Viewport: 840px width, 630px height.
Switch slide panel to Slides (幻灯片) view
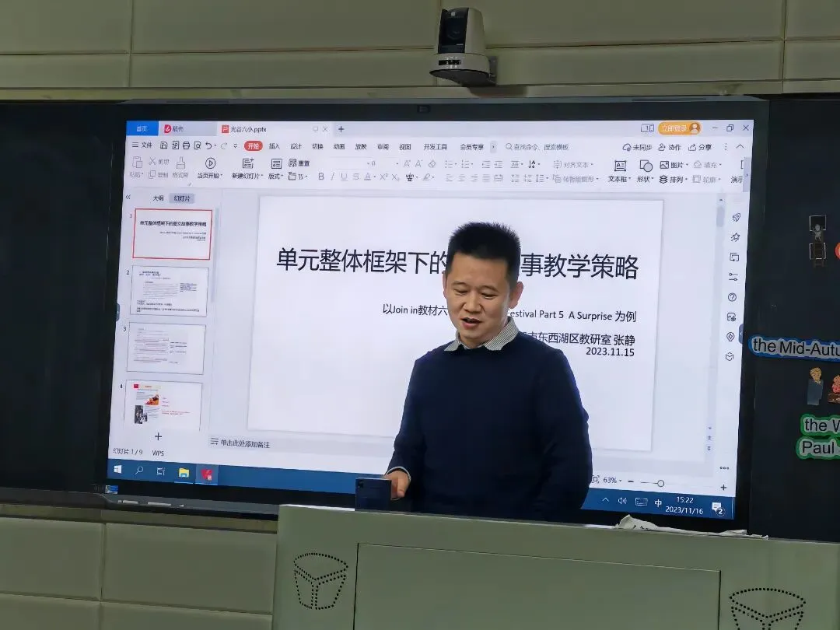[182, 198]
